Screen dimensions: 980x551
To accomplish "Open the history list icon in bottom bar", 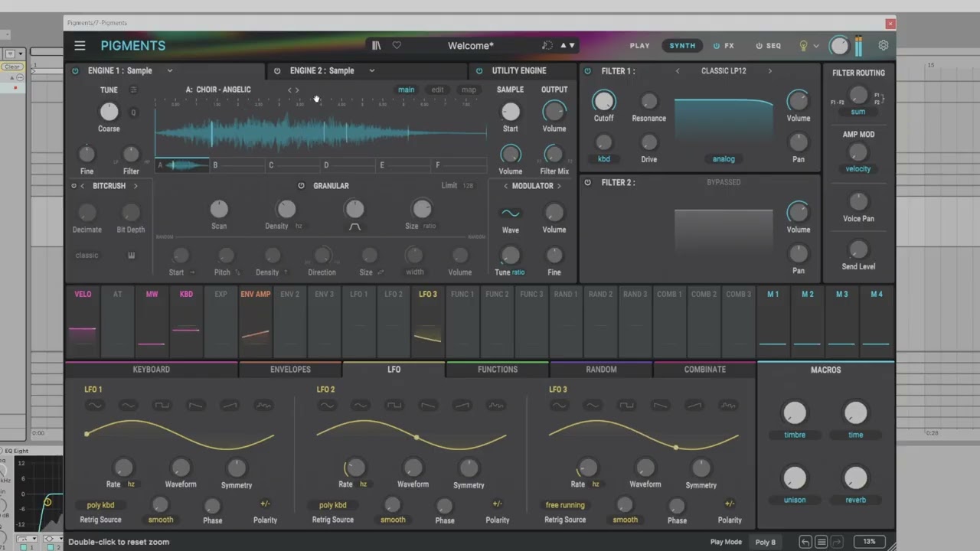I will point(821,542).
